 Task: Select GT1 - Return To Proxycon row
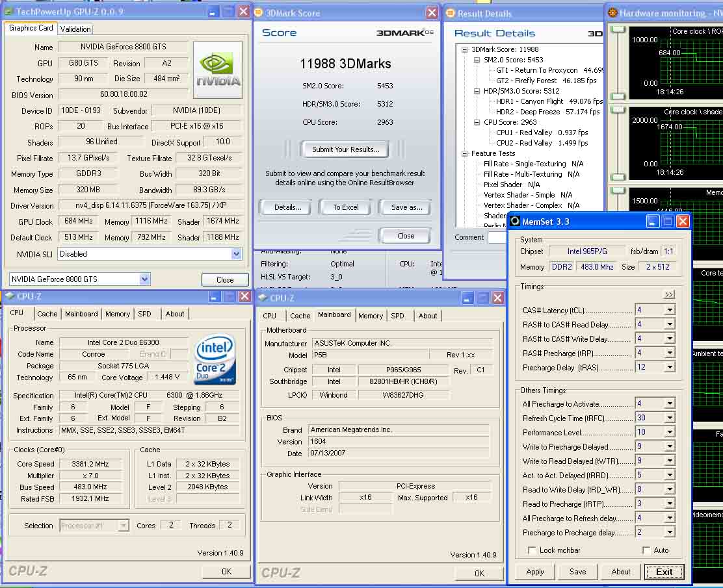tap(549, 70)
